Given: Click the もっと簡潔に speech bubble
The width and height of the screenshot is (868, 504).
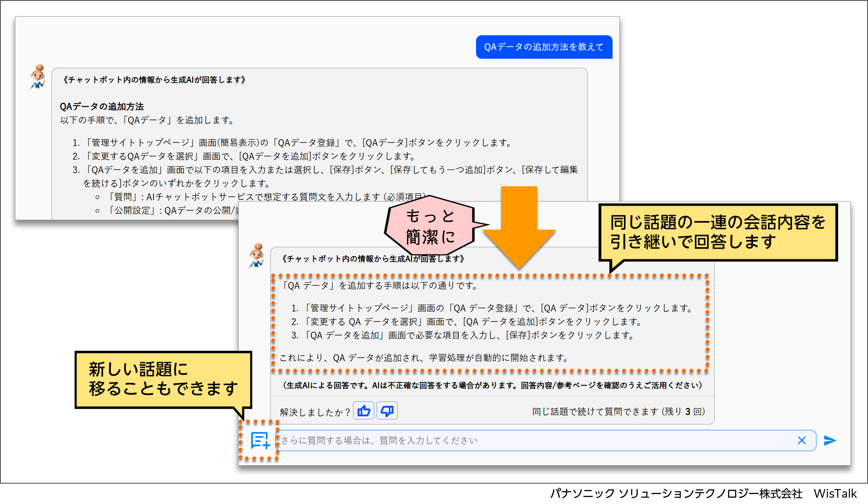Looking at the screenshot, I should pos(430,226).
